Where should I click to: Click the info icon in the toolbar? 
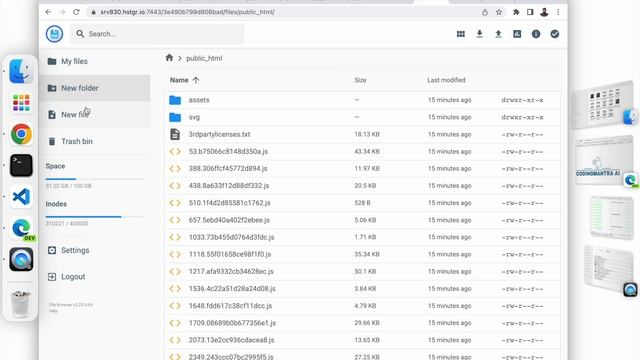(536, 34)
